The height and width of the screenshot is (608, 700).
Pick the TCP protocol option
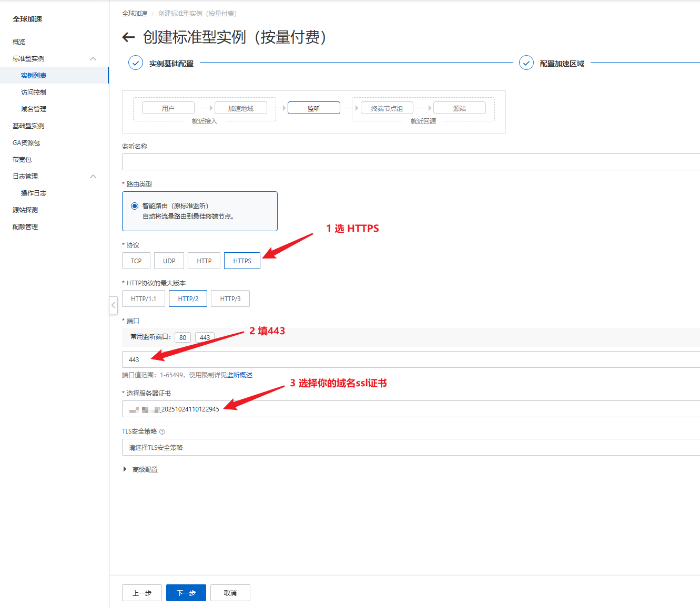click(x=136, y=261)
